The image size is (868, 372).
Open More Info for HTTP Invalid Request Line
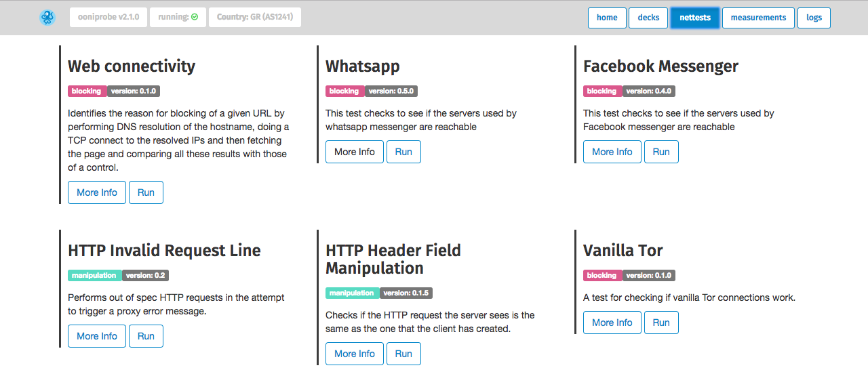click(97, 336)
